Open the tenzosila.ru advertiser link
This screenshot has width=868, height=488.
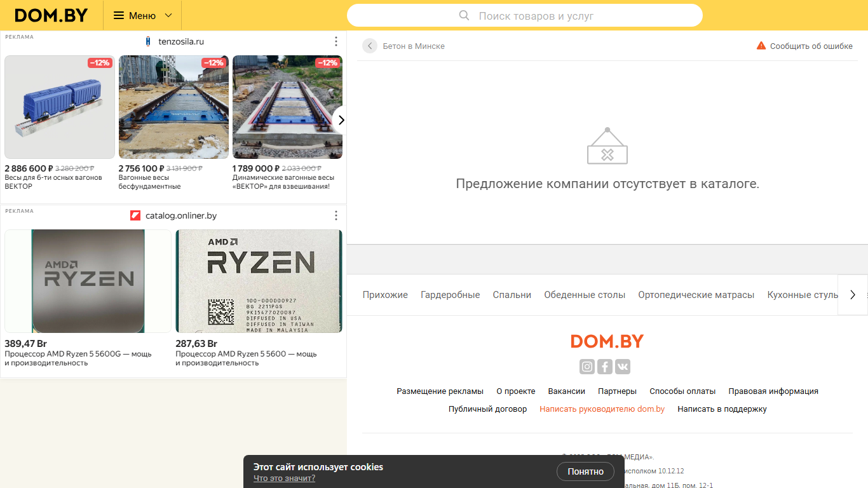181,42
